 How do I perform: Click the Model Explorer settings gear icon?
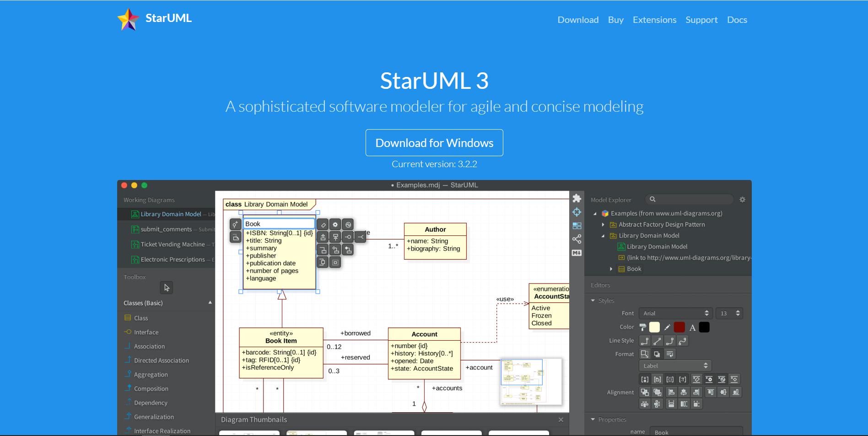(x=742, y=200)
